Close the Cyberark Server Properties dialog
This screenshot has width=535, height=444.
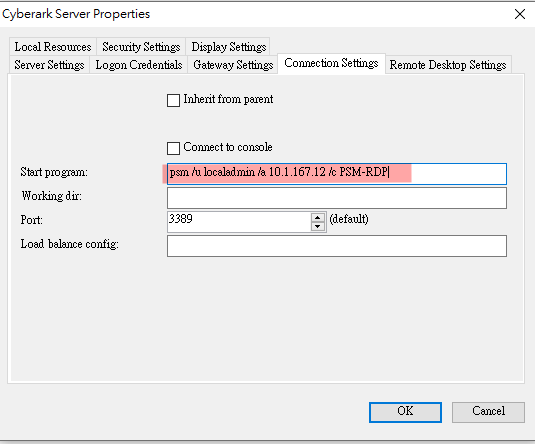pyautogui.click(x=520, y=14)
